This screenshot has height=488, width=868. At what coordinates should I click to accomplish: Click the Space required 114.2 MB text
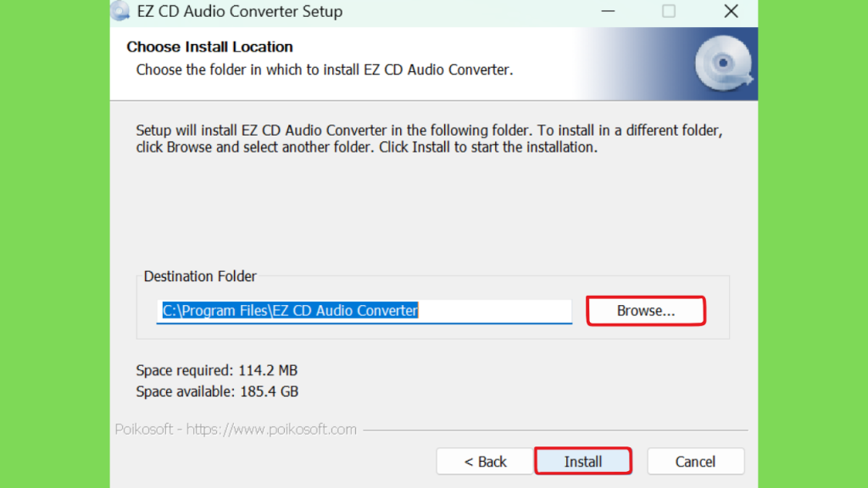point(217,370)
